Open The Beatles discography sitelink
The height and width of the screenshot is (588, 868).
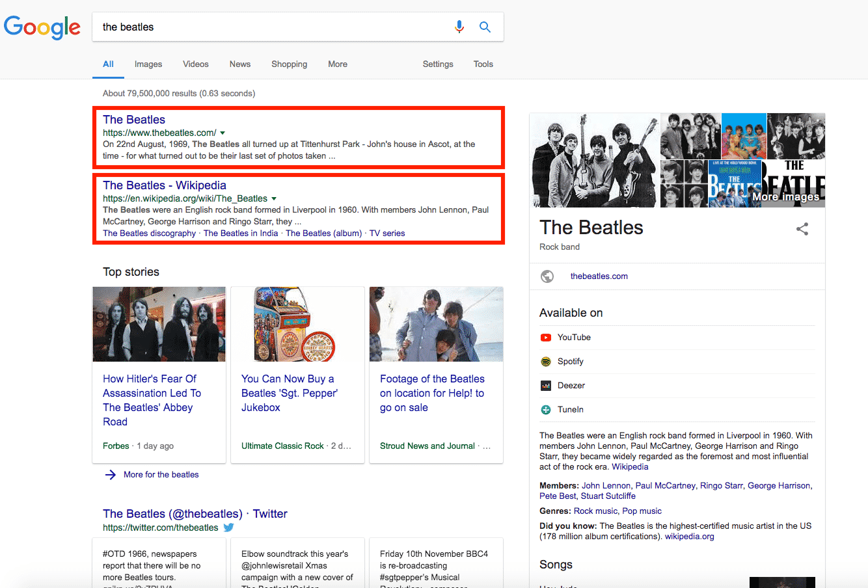(149, 234)
